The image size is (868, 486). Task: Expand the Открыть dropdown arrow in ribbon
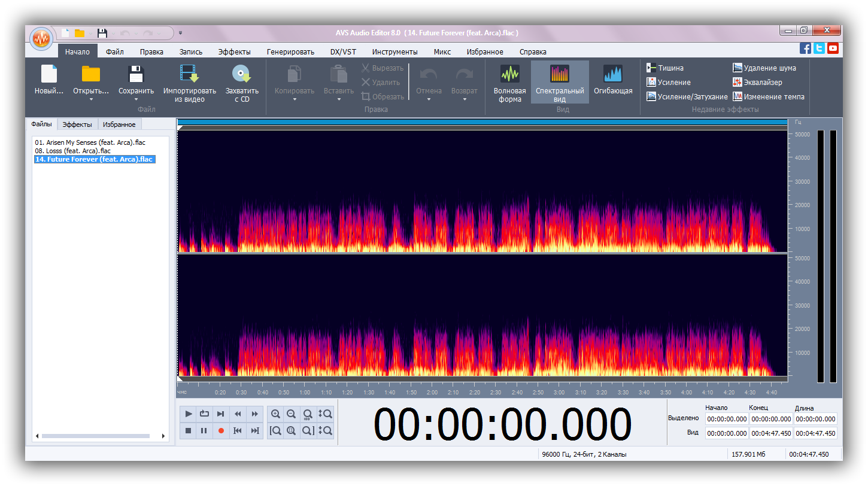tap(91, 99)
